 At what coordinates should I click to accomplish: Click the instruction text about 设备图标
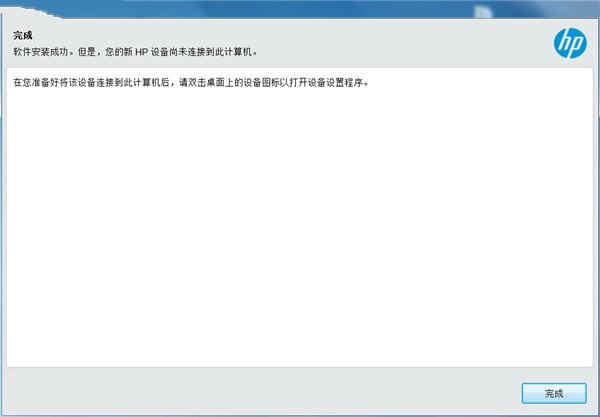coord(191,83)
